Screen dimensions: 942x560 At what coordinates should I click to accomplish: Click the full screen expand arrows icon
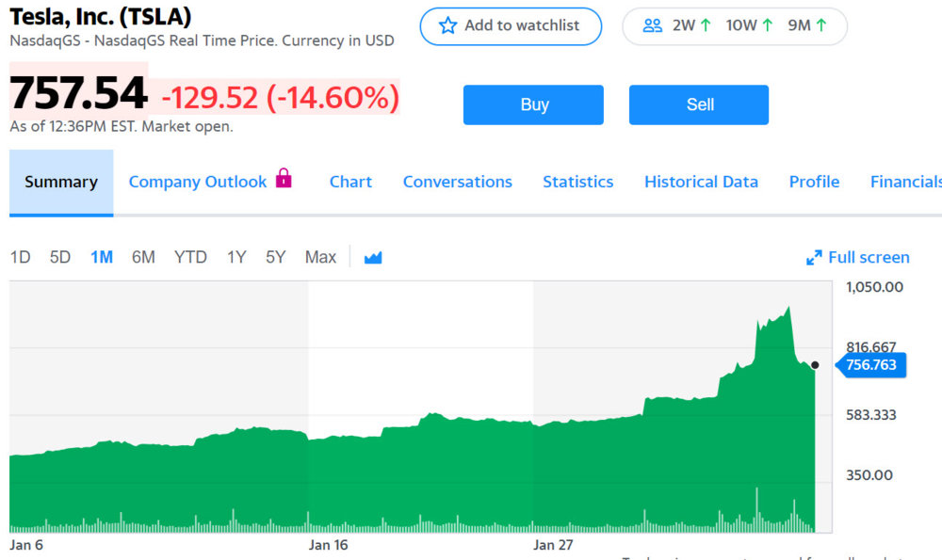815,256
